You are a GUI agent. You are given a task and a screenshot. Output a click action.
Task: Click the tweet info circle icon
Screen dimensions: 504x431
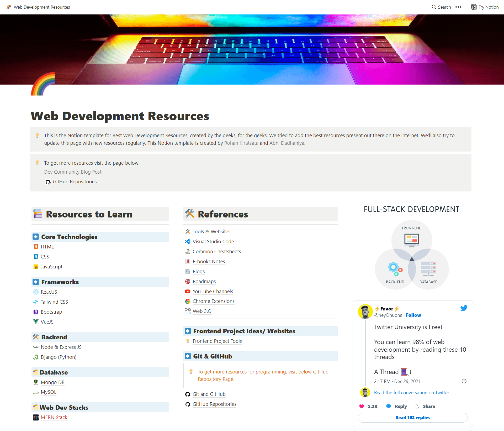pos(464,381)
